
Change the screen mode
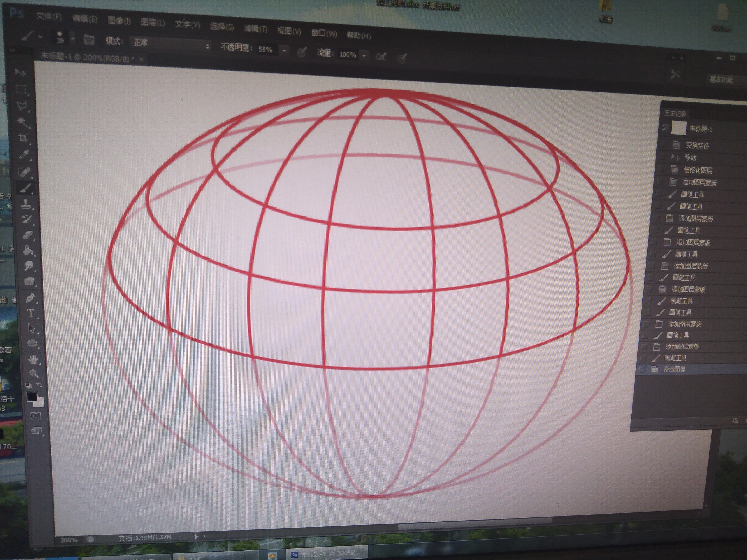(36, 431)
